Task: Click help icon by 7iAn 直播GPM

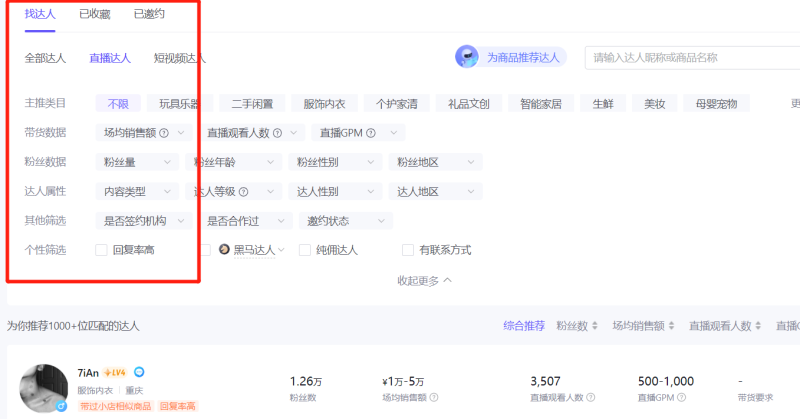Action: pyautogui.click(x=681, y=397)
